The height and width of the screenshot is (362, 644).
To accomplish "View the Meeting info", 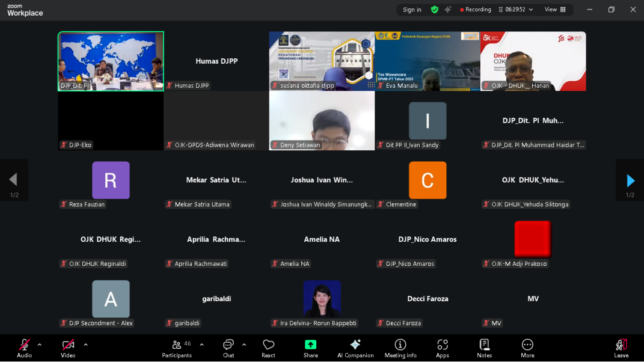I will point(400,348).
